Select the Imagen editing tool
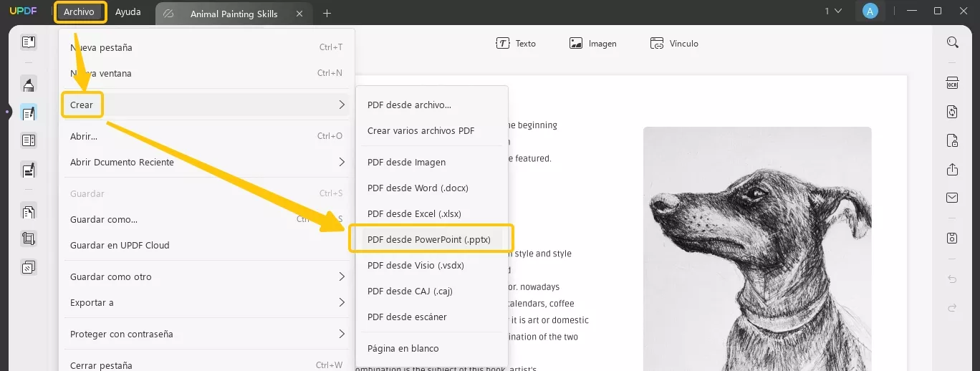 coord(592,44)
